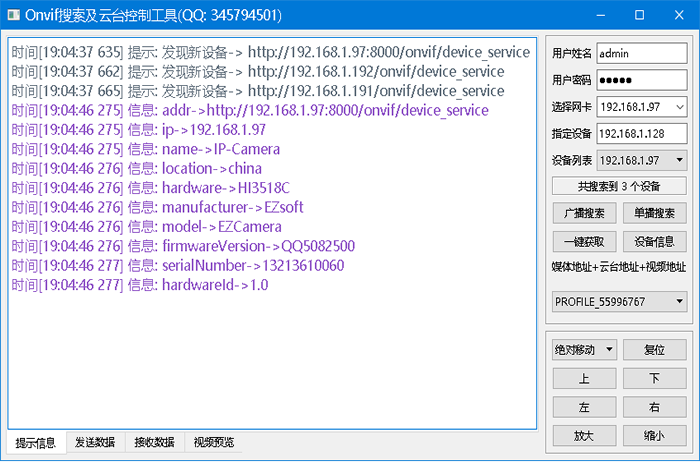Switch to the 发送数据 tab
The height and width of the screenshot is (462, 700).
tap(97, 442)
